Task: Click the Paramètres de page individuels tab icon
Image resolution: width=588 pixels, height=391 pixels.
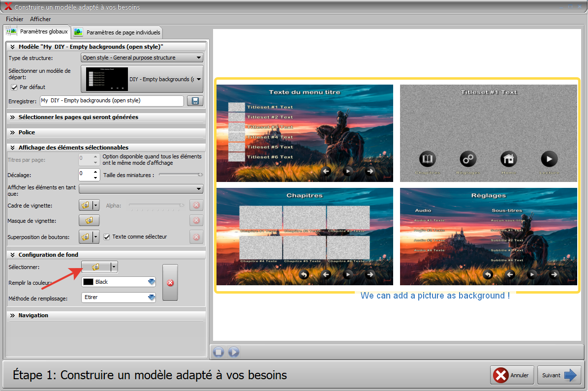Action: (78, 32)
